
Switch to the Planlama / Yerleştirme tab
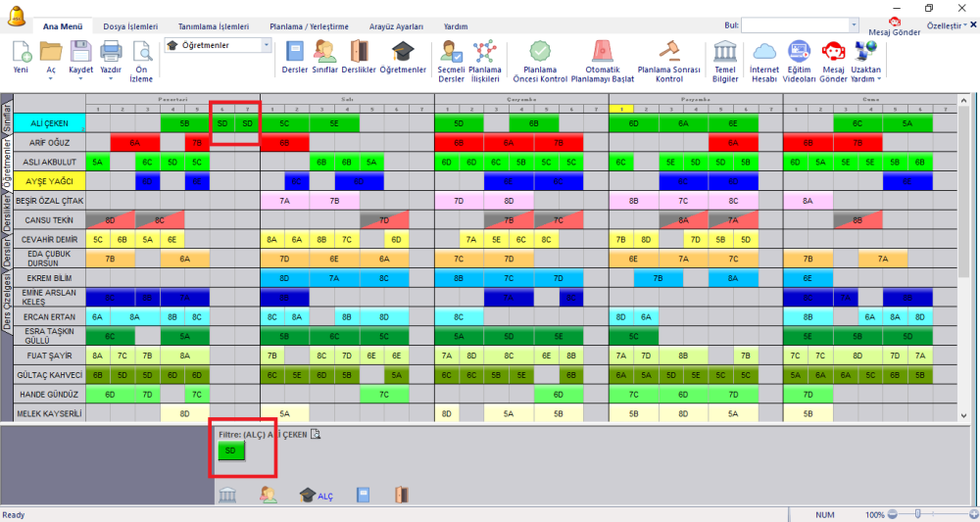(309, 26)
